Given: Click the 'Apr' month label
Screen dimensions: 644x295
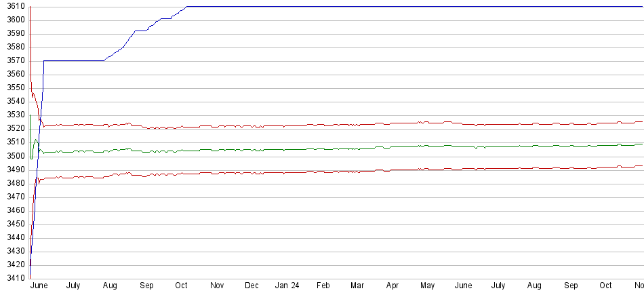Looking at the screenshot, I should [393, 286].
